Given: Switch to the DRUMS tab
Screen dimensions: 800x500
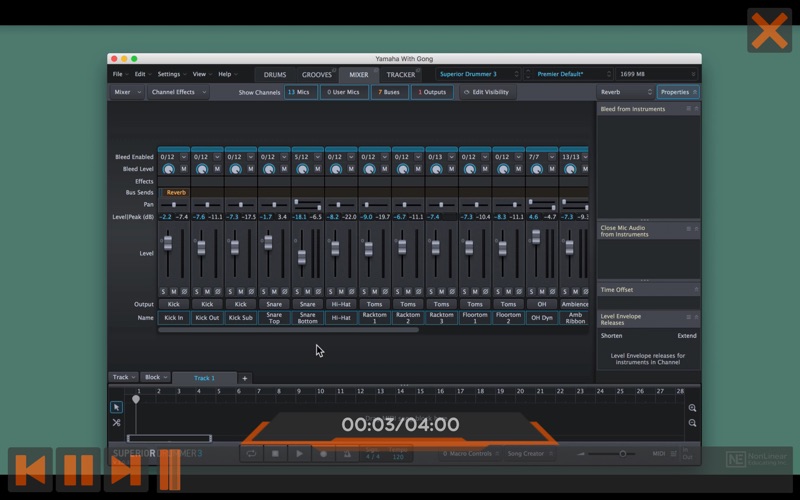Looking at the screenshot, I should click(274, 75).
